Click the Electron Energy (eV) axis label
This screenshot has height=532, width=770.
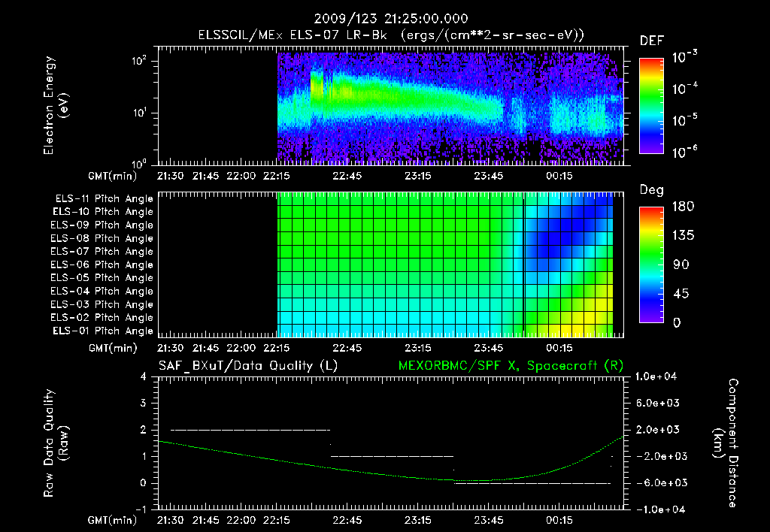click(x=56, y=105)
